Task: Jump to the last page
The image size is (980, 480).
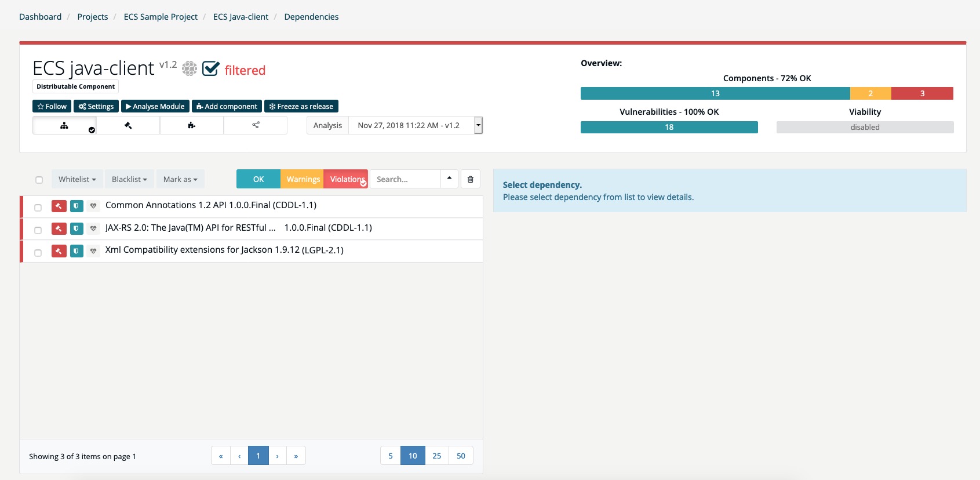Action: (x=296, y=456)
